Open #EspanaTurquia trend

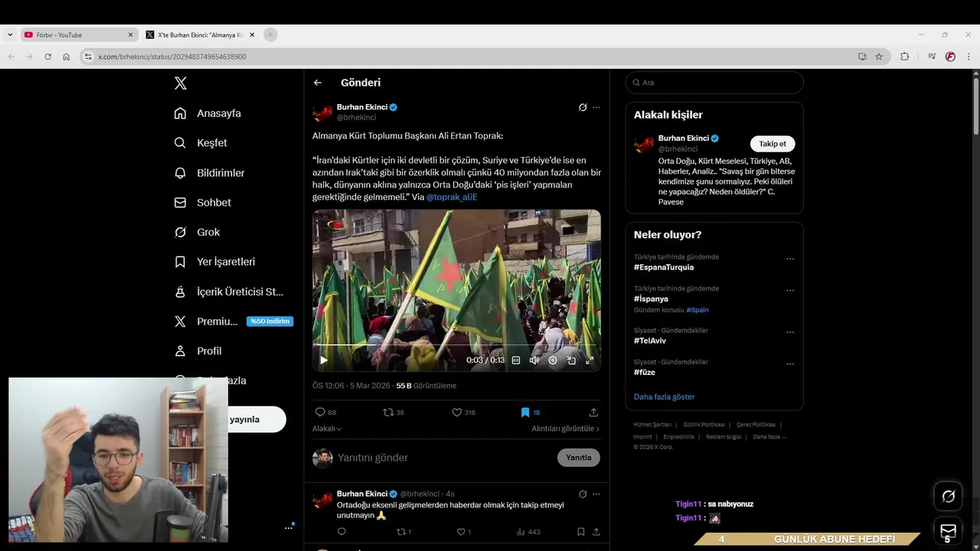click(664, 268)
